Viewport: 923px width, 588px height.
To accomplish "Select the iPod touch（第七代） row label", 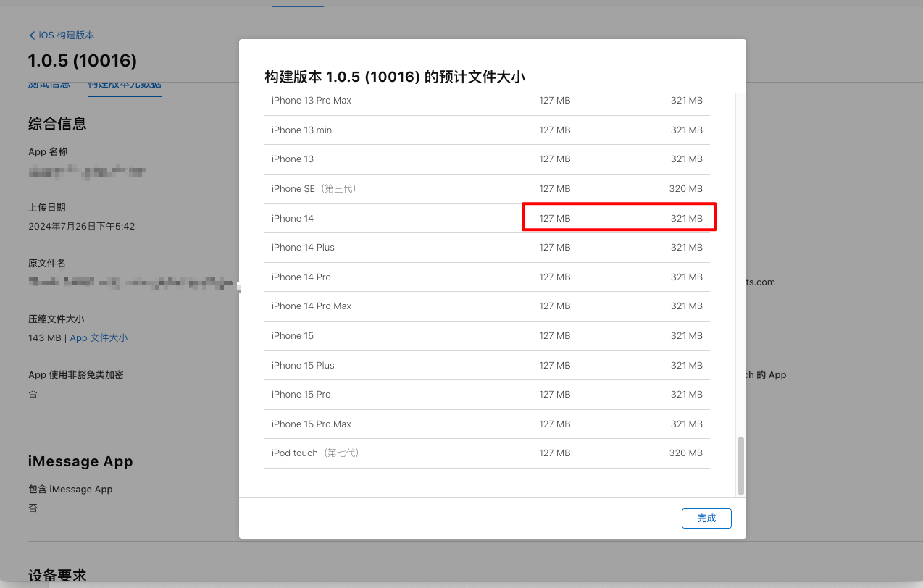I will click(318, 453).
